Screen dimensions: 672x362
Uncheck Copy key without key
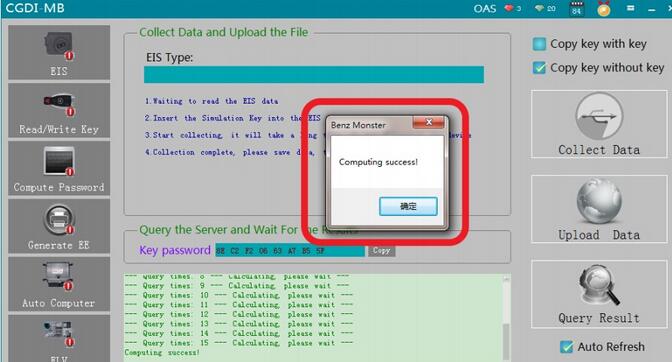[539, 68]
